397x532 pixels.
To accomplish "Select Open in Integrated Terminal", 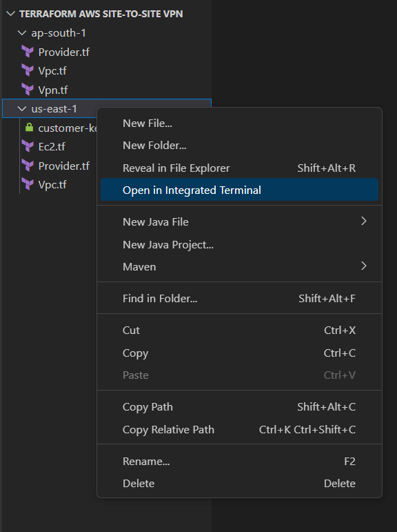I will [x=239, y=190].
